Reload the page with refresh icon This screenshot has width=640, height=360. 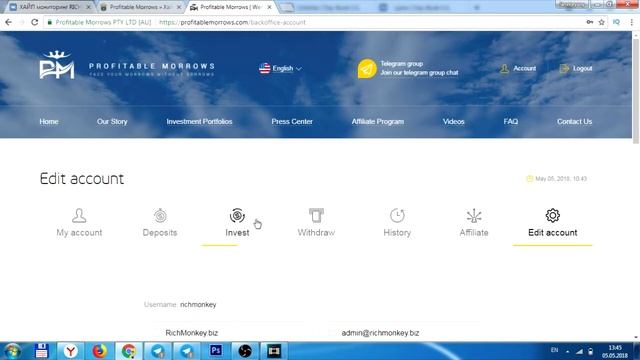pos(34,22)
